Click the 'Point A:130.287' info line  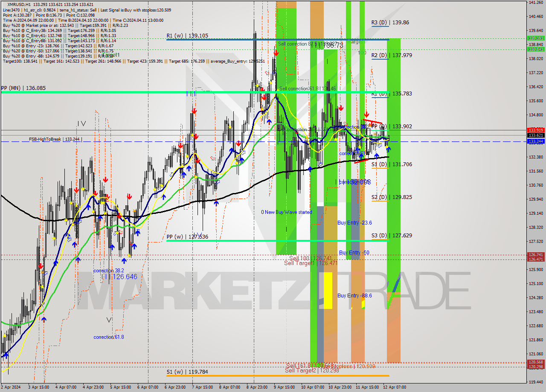pos(49,15)
